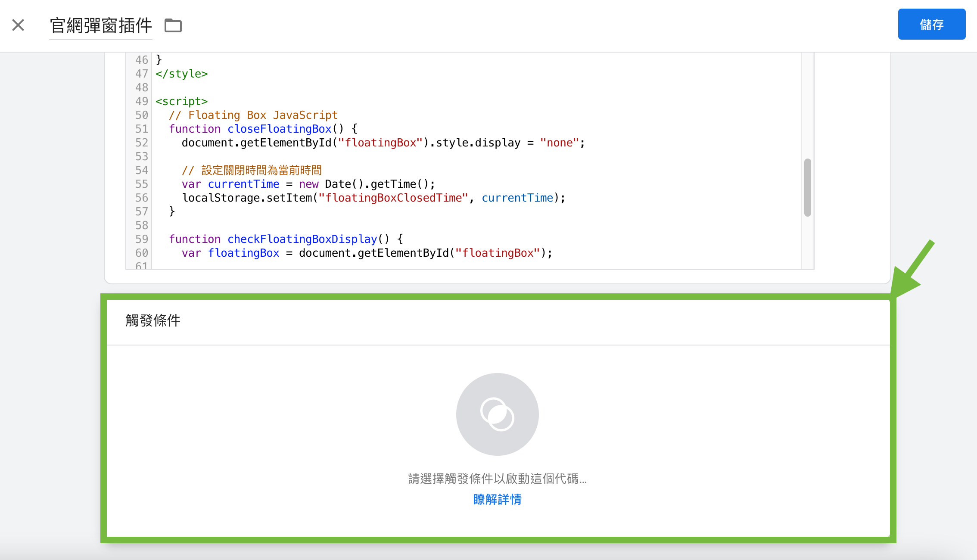
Task: Click the folder icon beside tag name
Action: (x=173, y=25)
